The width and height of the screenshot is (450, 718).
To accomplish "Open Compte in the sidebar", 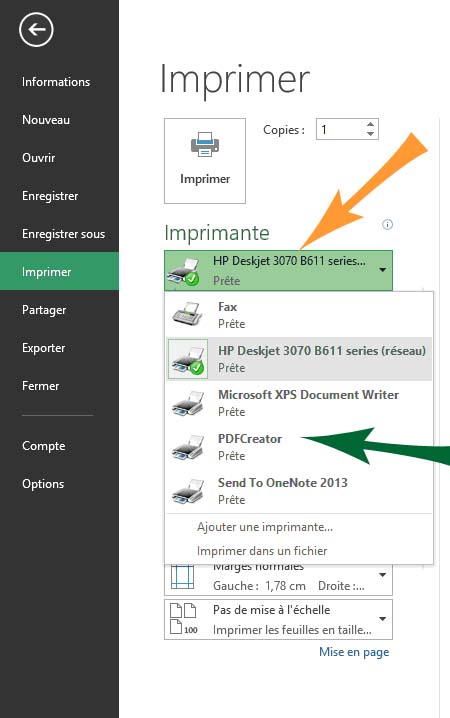I will [43, 446].
